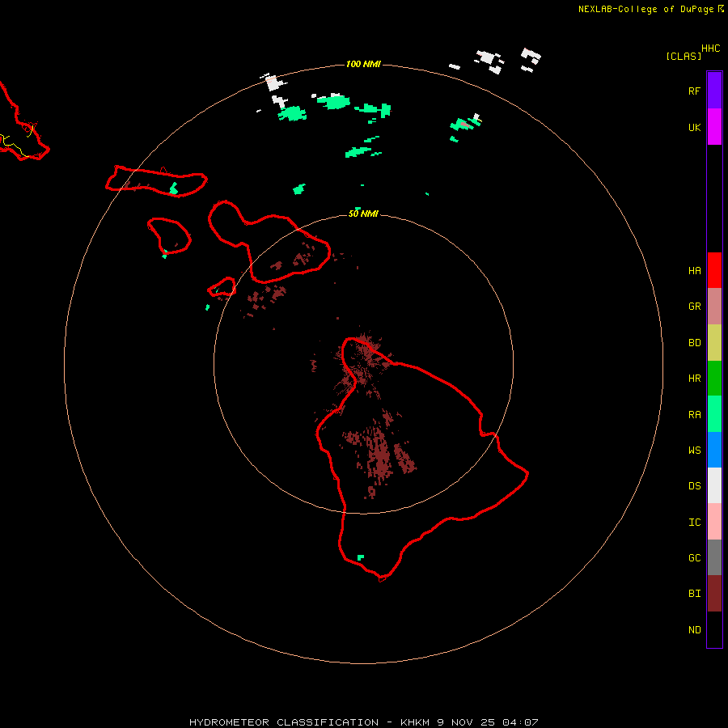Click the "GC" legend label

click(x=694, y=558)
